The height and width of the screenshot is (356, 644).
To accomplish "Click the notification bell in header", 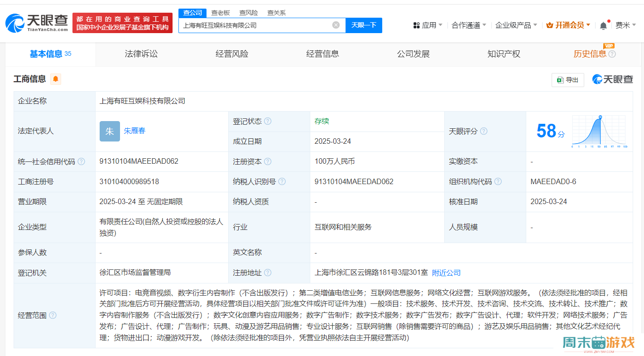I will coord(603,26).
